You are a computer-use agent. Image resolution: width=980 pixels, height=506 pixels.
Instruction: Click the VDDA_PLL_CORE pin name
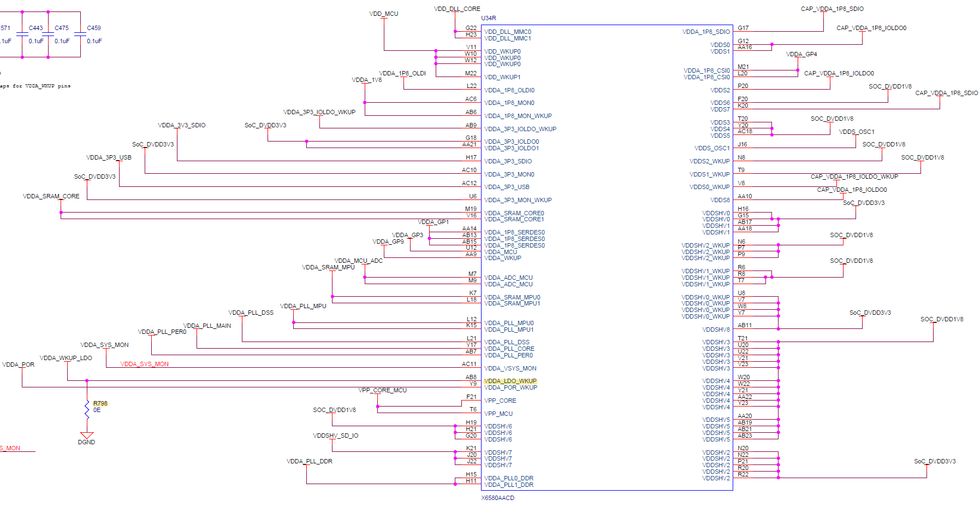(x=509, y=349)
